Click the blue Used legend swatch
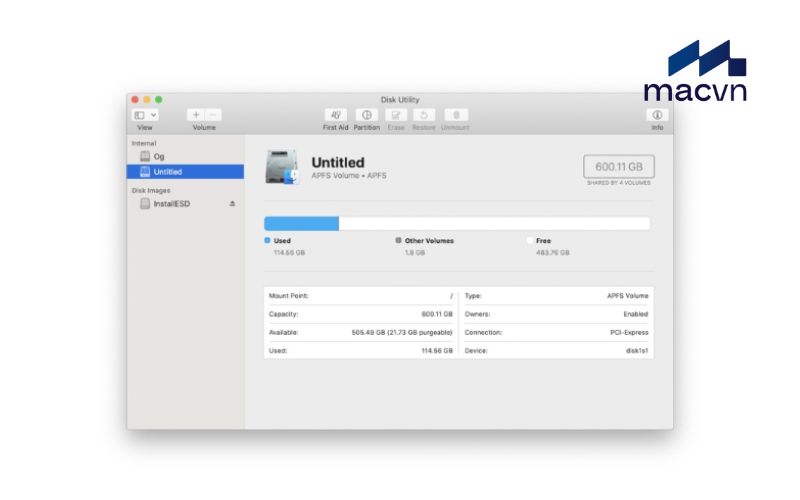 coord(267,240)
